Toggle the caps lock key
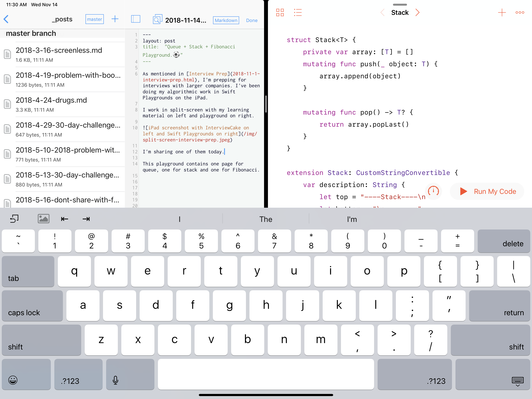 (x=32, y=306)
